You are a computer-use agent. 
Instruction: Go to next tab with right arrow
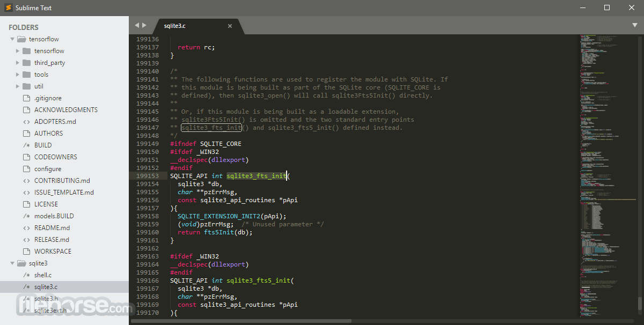tap(144, 25)
